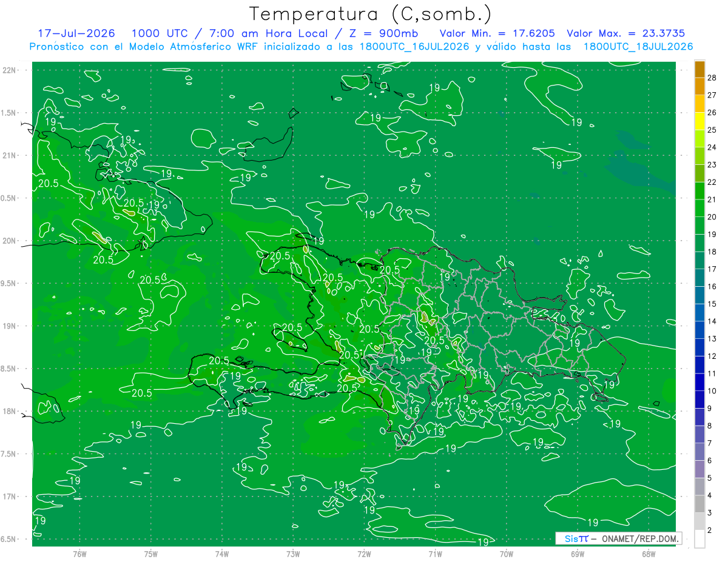Click the purple segment between 6 and 7
Viewport: 728px width, 562px height.
click(x=699, y=452)
